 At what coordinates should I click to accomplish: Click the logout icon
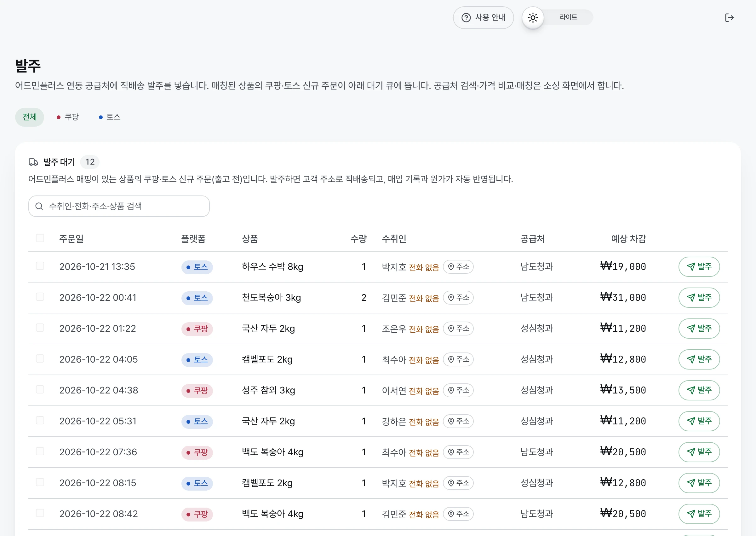click(729, 17)
